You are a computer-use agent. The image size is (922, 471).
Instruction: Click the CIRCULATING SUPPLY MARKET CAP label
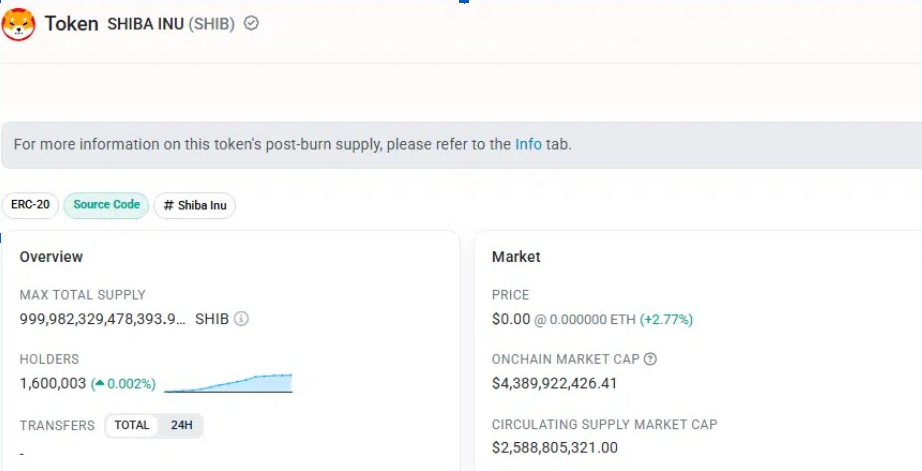604,424
